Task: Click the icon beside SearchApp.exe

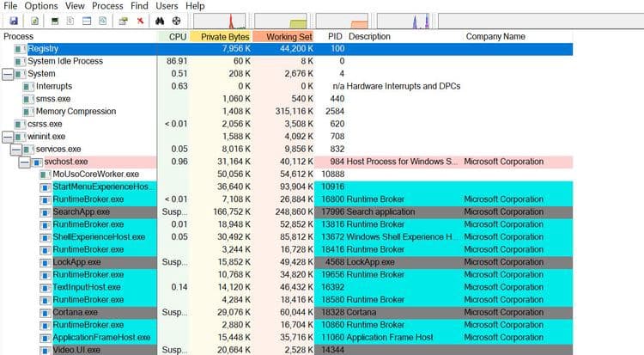Action: [x=45, y=212]
